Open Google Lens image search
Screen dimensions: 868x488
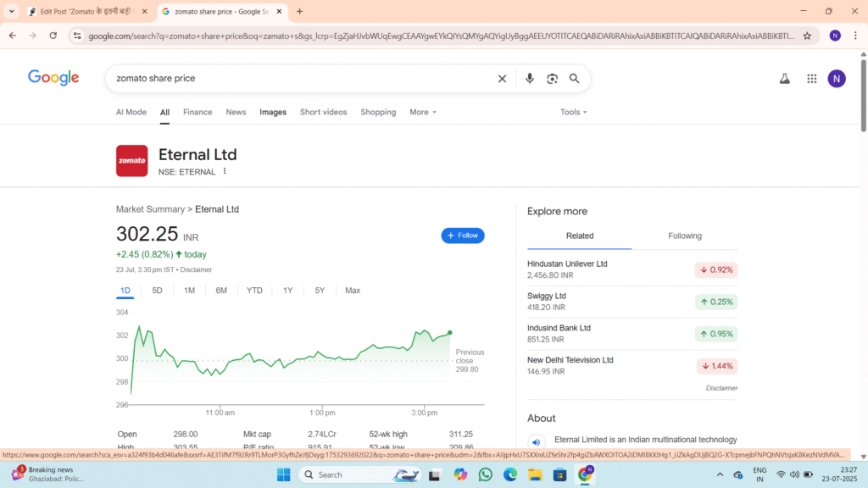point(552,79)
